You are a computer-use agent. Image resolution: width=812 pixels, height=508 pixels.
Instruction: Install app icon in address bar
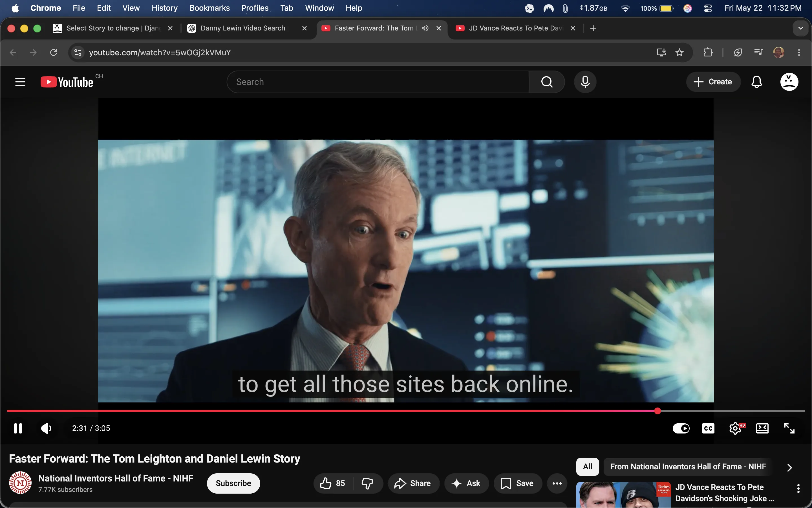click(x=661, y=52)
